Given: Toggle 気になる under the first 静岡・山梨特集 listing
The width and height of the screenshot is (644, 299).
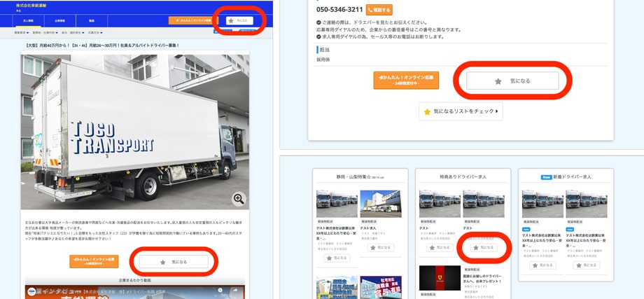Looking at the screenshot, I should (337, 258).
